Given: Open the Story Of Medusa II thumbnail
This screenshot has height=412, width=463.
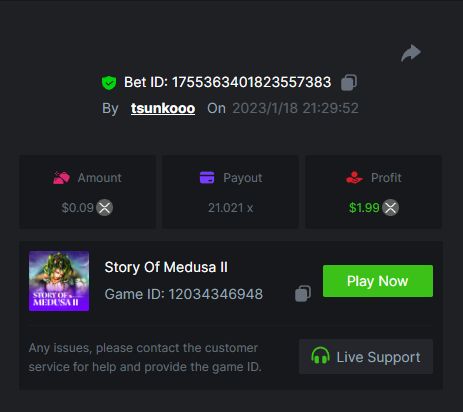Looking at the screenshot, I should (59, 281).
